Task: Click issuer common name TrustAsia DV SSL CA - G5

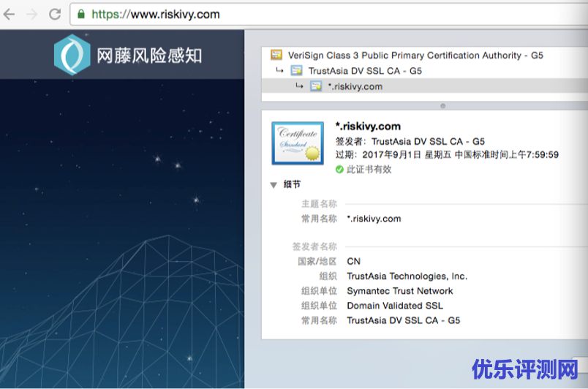Action: tap(404, 320)
